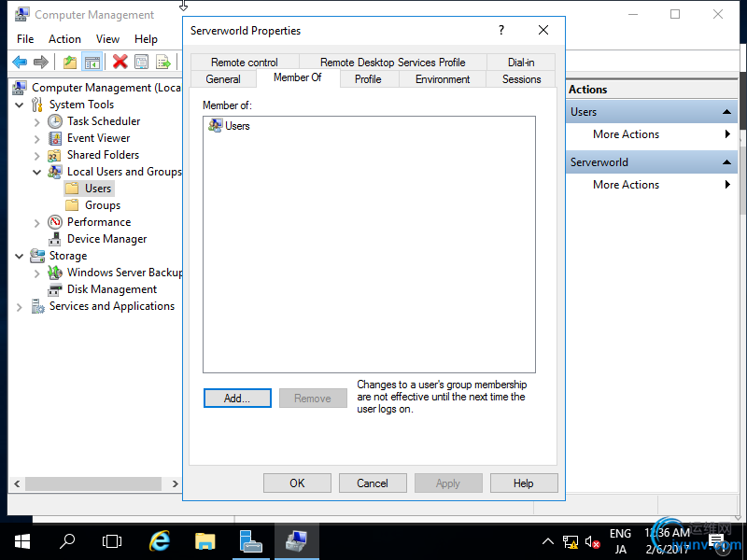Expand the Shared Folders node
The width and height of the screenshot is (747, 560).
[36, 156]
